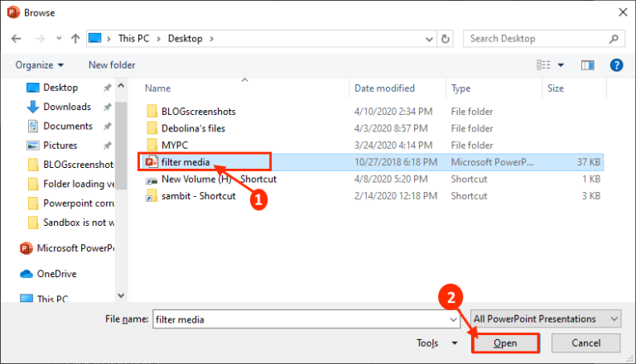Click the navigation pane scroll up arrow
Screen dimensions: 636x364
[x=121, y=86]
